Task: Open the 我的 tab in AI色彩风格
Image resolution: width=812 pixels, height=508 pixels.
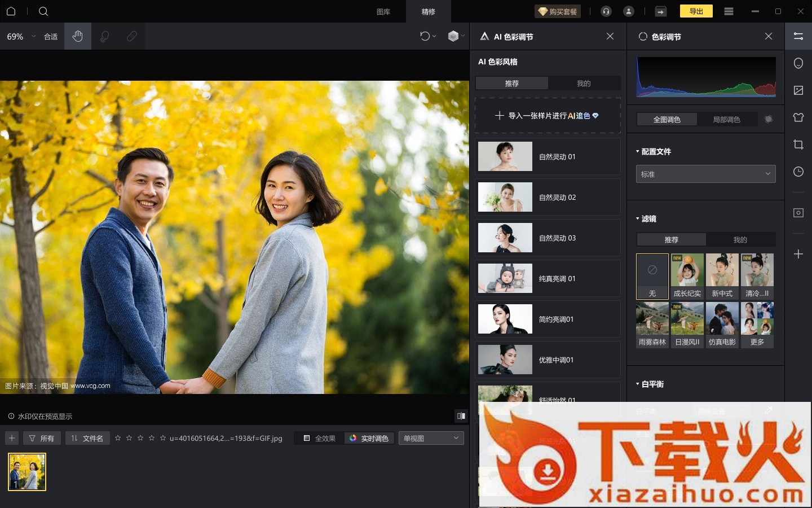Action: click(584, 83)
